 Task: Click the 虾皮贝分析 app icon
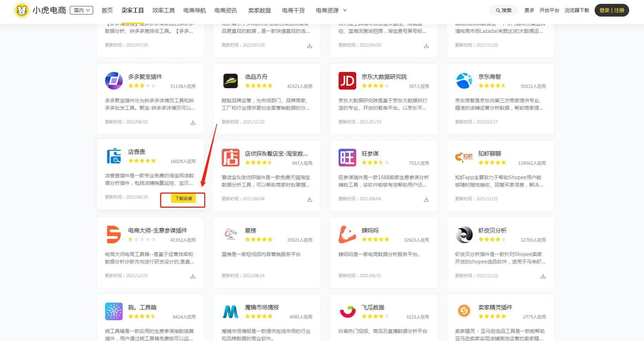pyautogui.click(x=464, y=234)
